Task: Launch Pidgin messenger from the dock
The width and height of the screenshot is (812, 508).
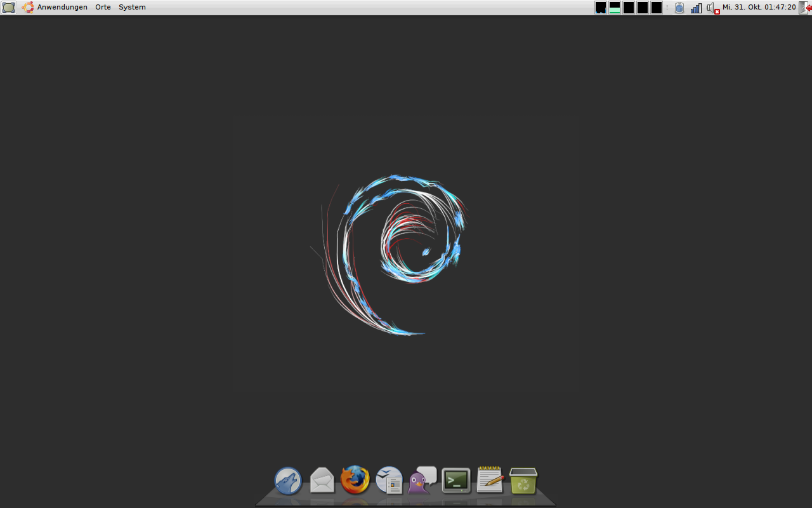Action: point(422,480)
